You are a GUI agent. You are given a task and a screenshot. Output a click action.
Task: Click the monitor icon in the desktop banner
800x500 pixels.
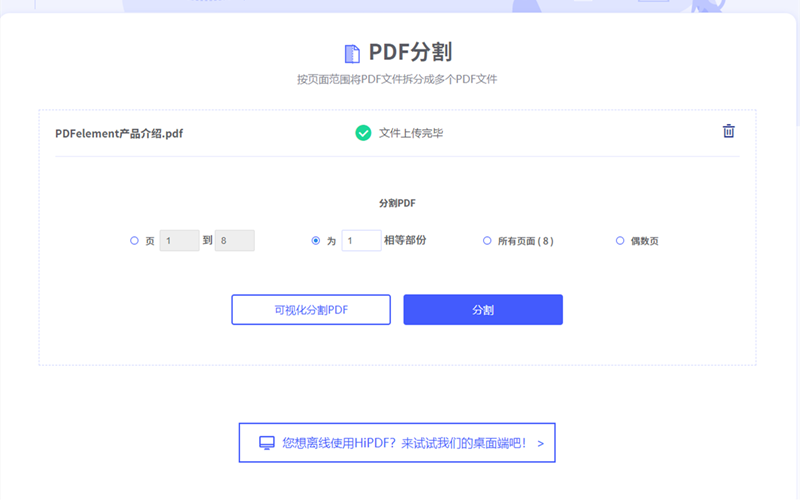point(267,442)
